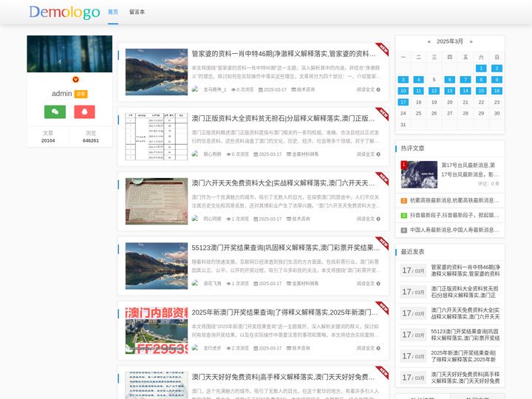Click the admin profile banner image
This screenshot has width=532, height=399.
69,54
